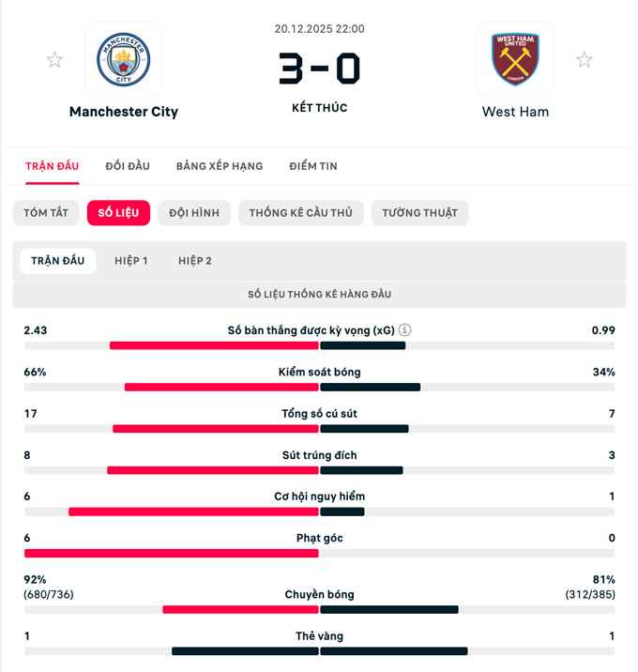Image resolution: width=638 pixels, height=672 pixels.
Task: Switch to the ĐỐI ĐẦU tab
Action: coord(128,166)
